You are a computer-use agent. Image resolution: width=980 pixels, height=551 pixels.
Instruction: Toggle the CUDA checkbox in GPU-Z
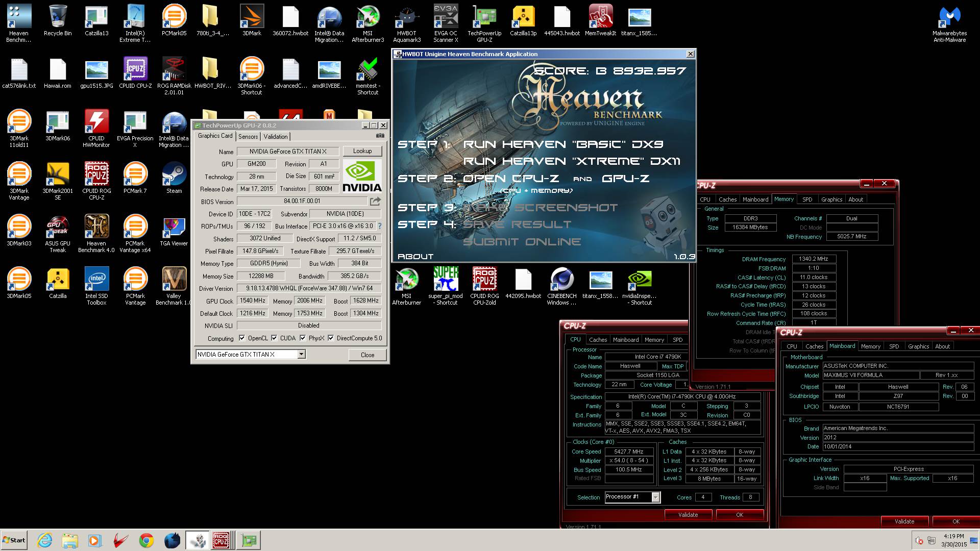coord(274,338)
